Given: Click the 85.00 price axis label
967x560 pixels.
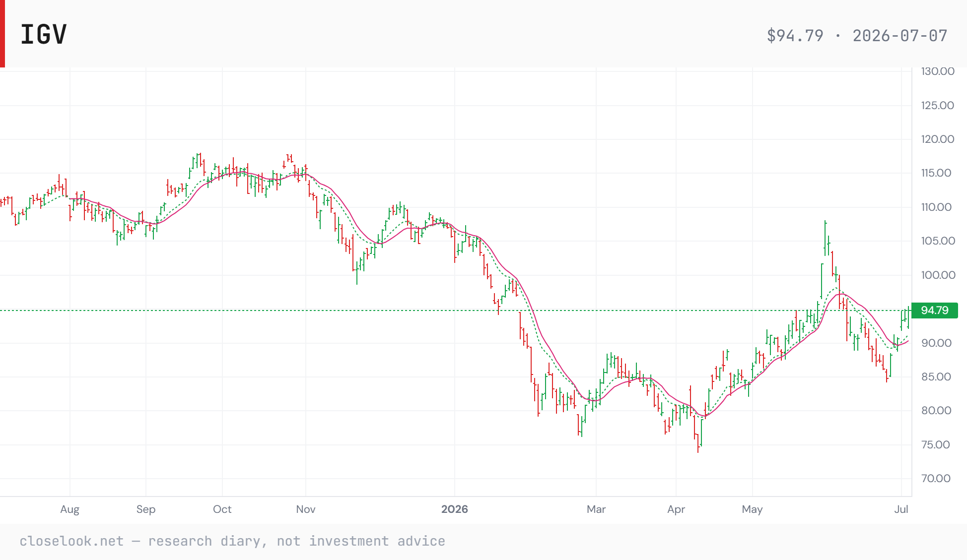Looking at the screenshot, I should click(x=936, y=377).
